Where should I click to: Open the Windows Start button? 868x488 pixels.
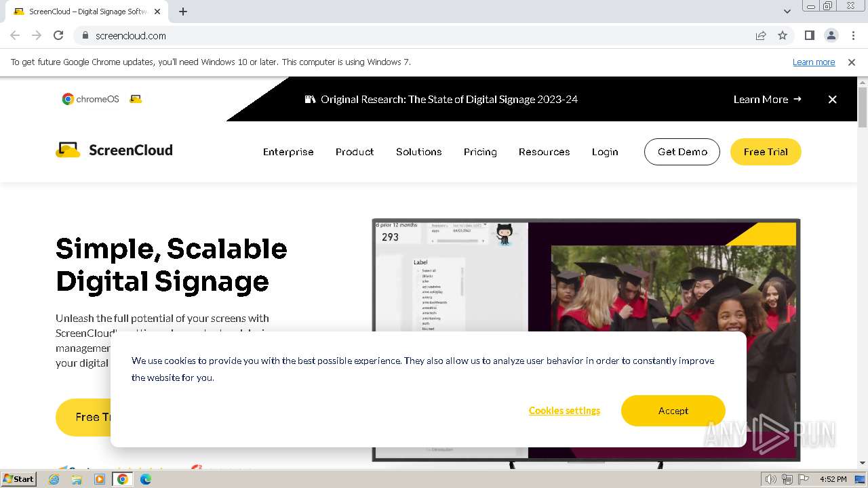coord(19,479)
